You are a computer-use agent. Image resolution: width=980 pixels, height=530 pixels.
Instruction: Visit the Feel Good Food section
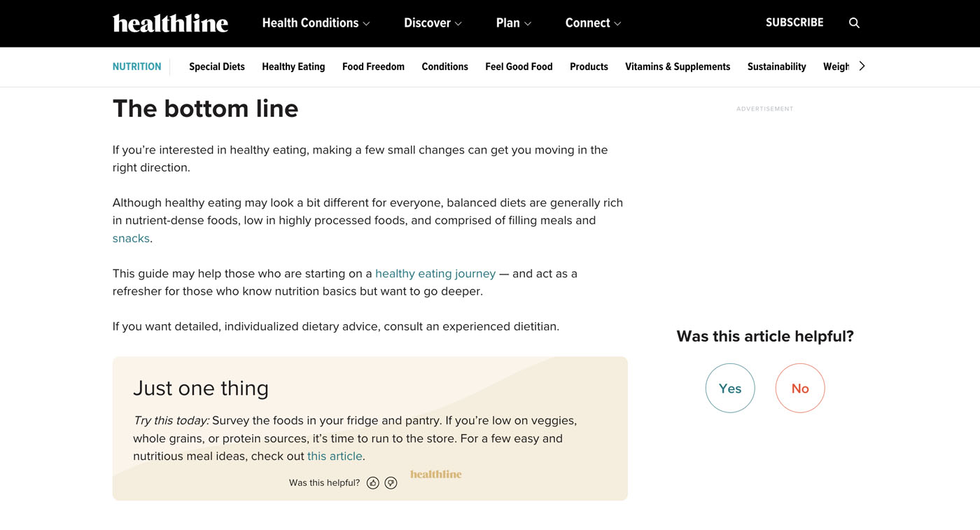519,67
